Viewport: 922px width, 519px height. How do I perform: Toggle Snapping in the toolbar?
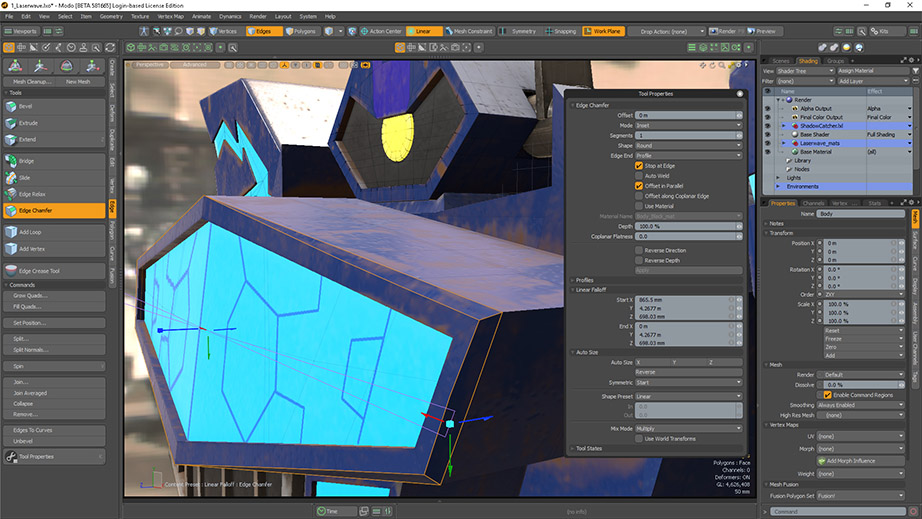pos(561,31)
